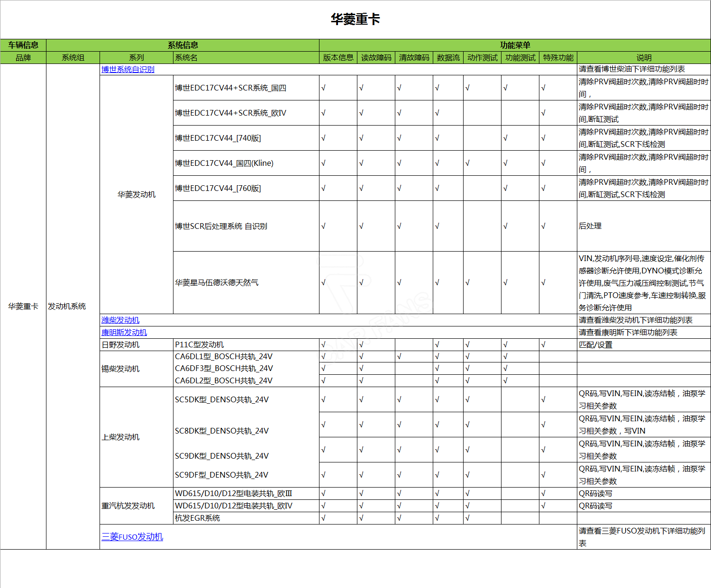This screenshot has height=588, width=711.
Task: Select the 读故障码 column header
Action: pos(376,57)
